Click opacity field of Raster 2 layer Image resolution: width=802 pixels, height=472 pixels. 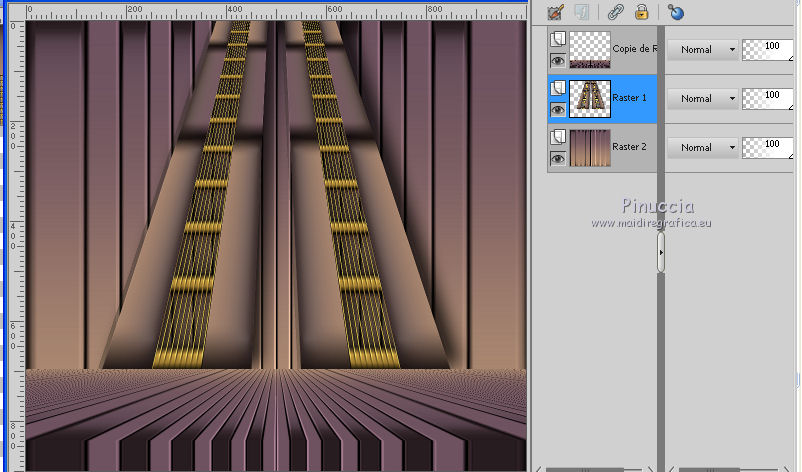click(x=768, y=148)
